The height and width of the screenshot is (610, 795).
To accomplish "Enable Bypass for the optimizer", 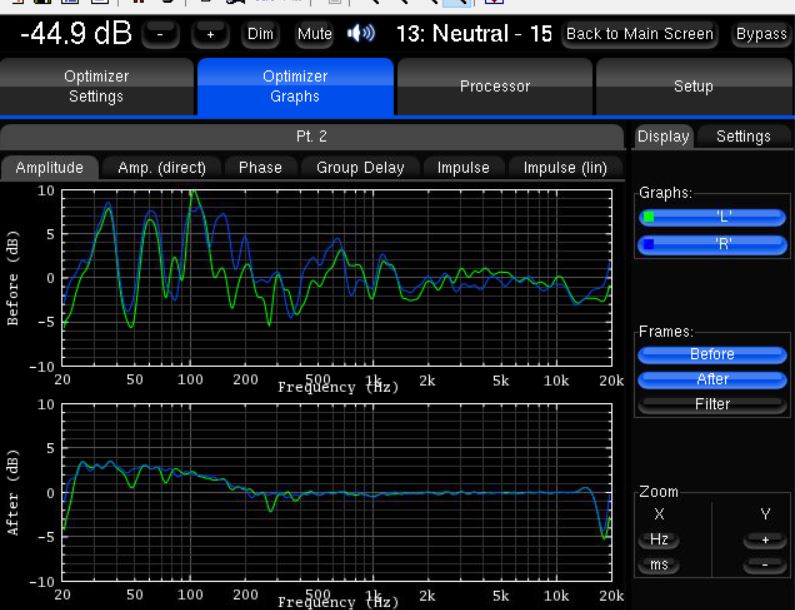I will pos(761,34).
